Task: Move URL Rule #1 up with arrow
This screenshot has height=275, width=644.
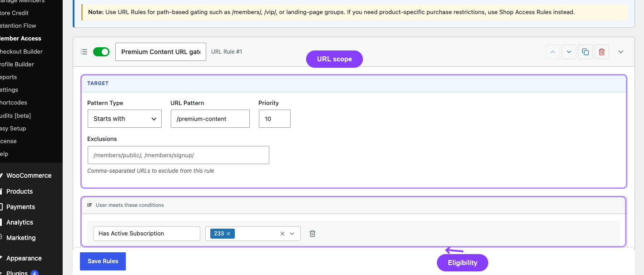Action: (x=553, y=52)
